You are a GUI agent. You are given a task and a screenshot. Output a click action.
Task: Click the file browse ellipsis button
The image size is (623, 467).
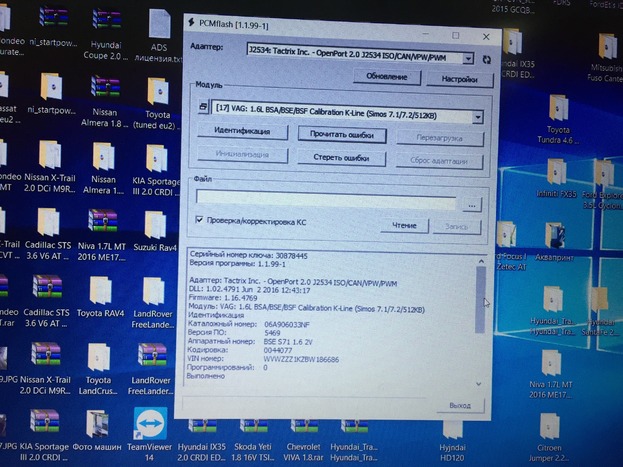coord(471,202)
